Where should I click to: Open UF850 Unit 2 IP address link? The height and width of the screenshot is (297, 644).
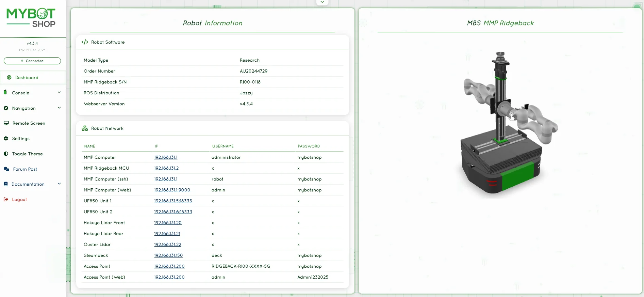tap(173, 212)
